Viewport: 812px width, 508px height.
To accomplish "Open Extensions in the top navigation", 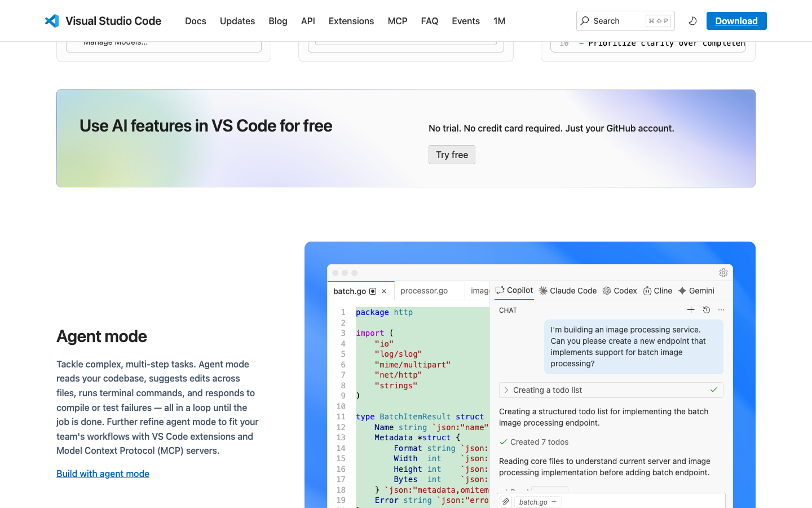I will point(351,21).
